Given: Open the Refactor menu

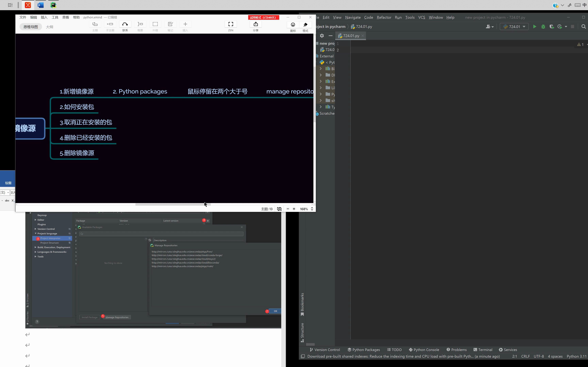Looking at the screenshot, I should (384, 18).
